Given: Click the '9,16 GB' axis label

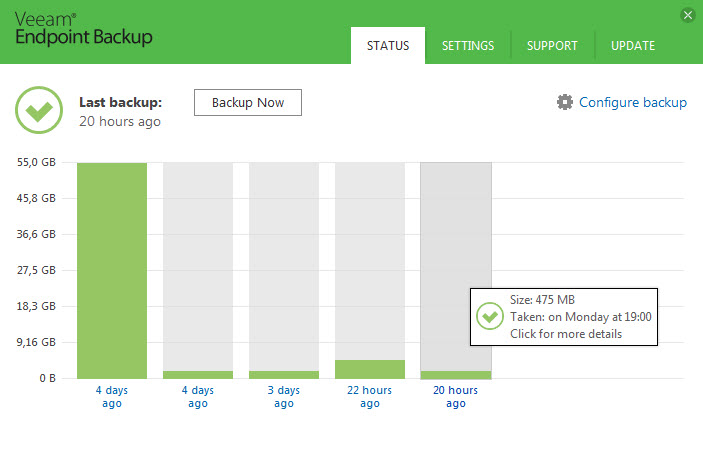Looking at the screenshot, I should pyautogui.click(x=36, y=342).
